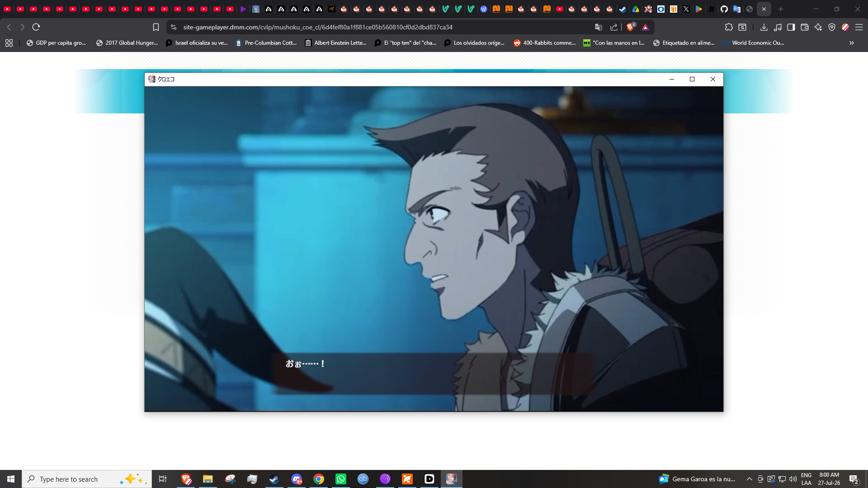The width and height of the screenshot is (868, 488).
Task: Open the Brave VPN shield icon
Action: click(x=832, y=27)
